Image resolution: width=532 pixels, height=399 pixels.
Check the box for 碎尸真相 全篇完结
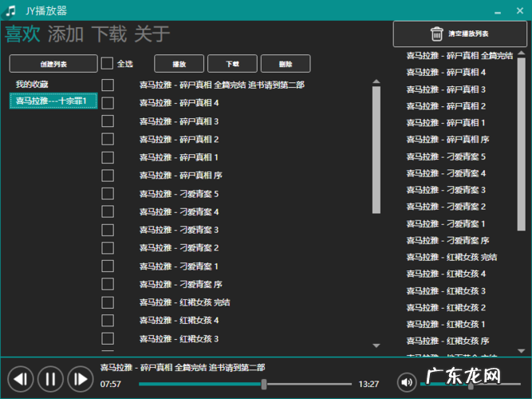(108, 85)
